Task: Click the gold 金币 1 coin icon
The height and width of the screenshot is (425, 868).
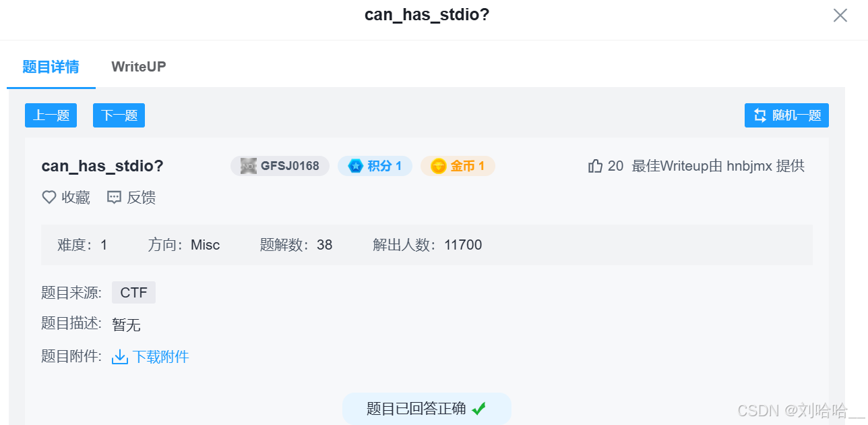Action: [440, 165]
